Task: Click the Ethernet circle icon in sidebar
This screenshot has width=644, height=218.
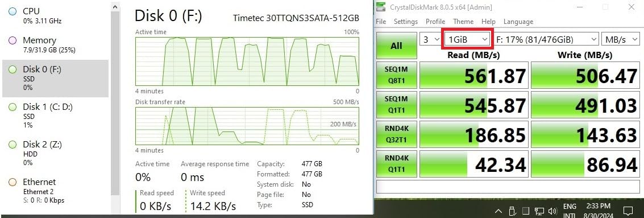Action: pyautogui.click(x=13, y=182)
